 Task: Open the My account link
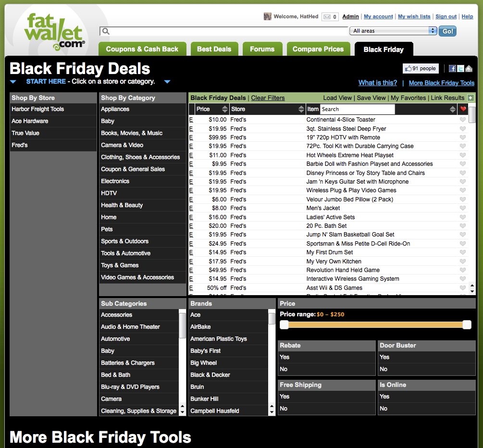click(378, 17)
